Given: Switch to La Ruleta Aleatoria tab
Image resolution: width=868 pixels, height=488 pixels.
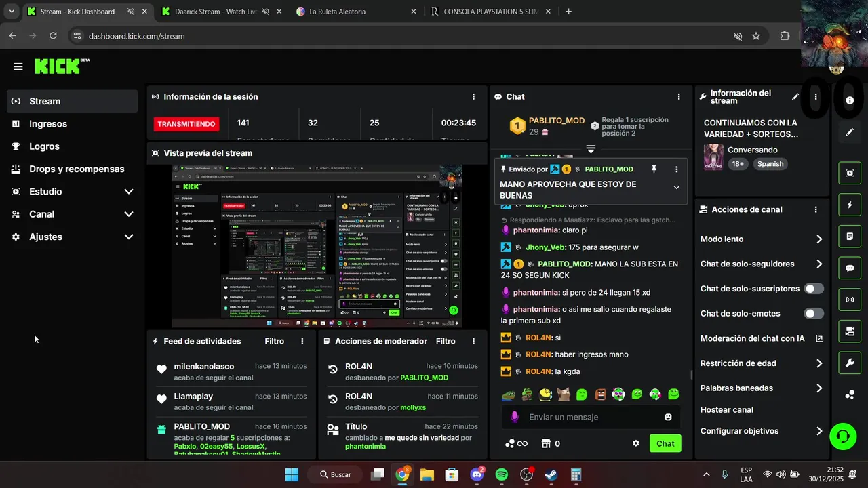Looking at the screenshot, I should pos(357,12).
